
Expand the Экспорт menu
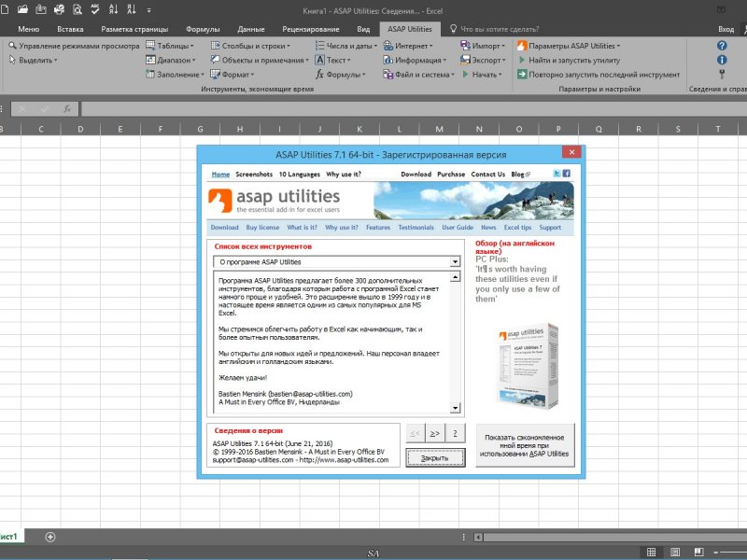483,60
